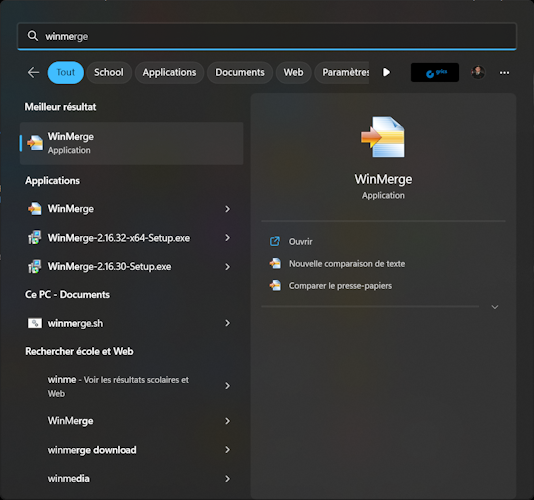The height and width of the screenshot is (500, 534).
Task: Expand winmerge download suggestion chevron
Action: point(227,450)
